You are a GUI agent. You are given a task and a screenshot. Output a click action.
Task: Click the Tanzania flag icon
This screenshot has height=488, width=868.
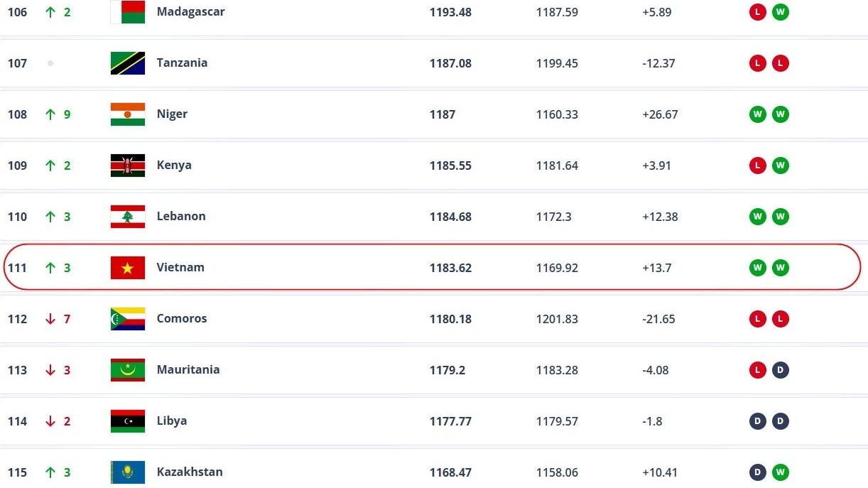pyautogui.click(x=128, y=63)
